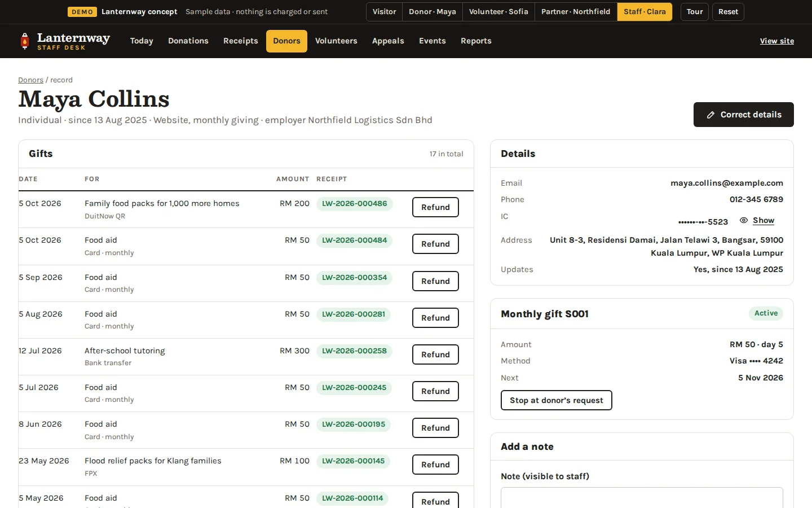Refund the gift with receipt LW-2026-000484

coord(435,244)
